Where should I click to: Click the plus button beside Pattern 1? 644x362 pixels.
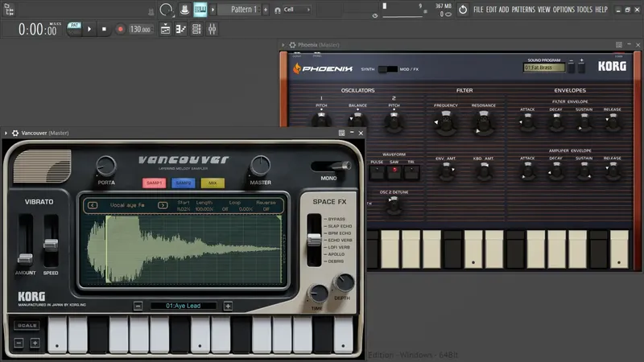pyautogui.click(x=266, y=10)
